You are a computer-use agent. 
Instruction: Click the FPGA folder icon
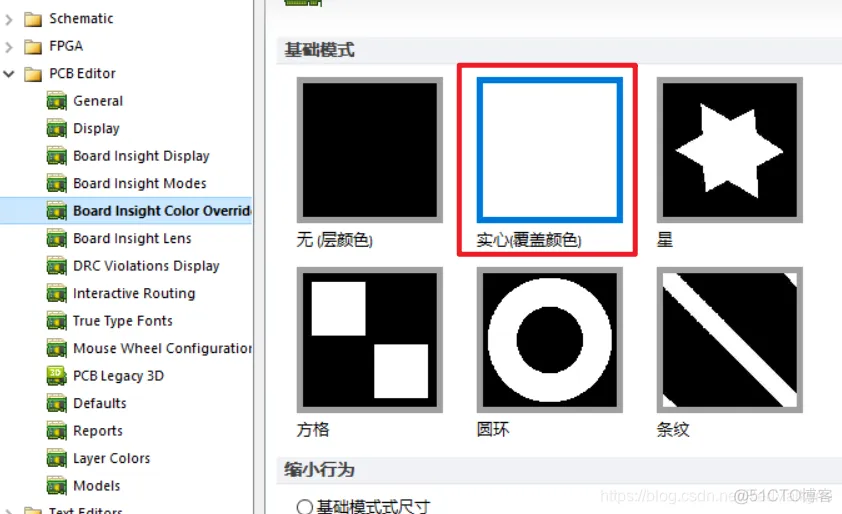tap(33, 47)
